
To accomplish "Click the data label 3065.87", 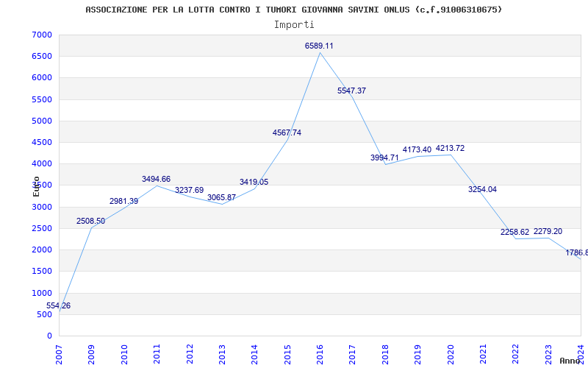I will tap(221, 197).
